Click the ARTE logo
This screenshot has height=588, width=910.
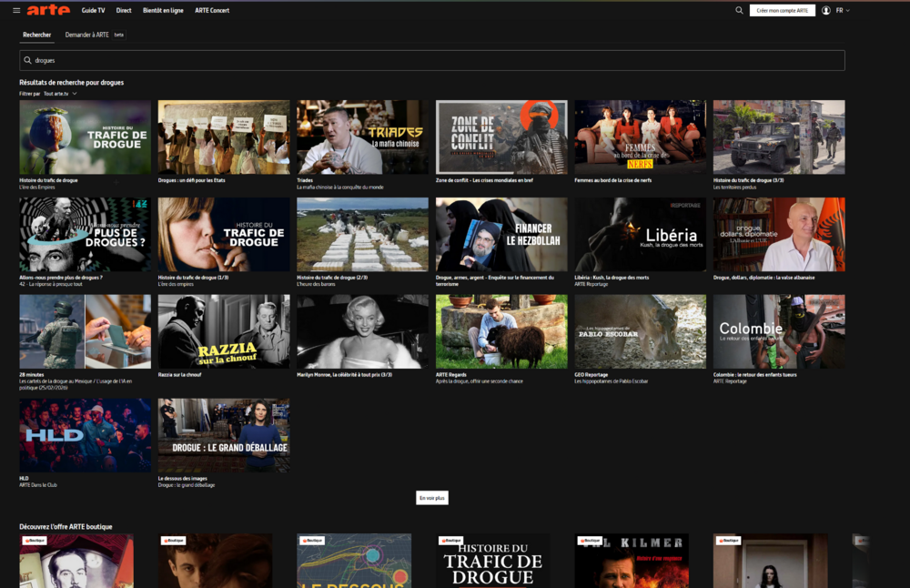point(48,10)
